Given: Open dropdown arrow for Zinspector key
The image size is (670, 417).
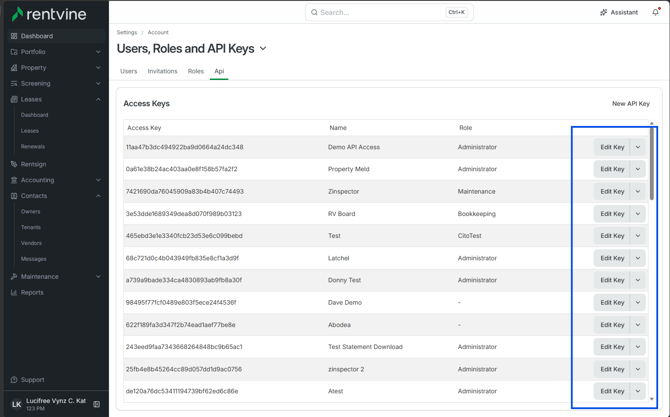Looking at the screenshot, I should [638, 191].
